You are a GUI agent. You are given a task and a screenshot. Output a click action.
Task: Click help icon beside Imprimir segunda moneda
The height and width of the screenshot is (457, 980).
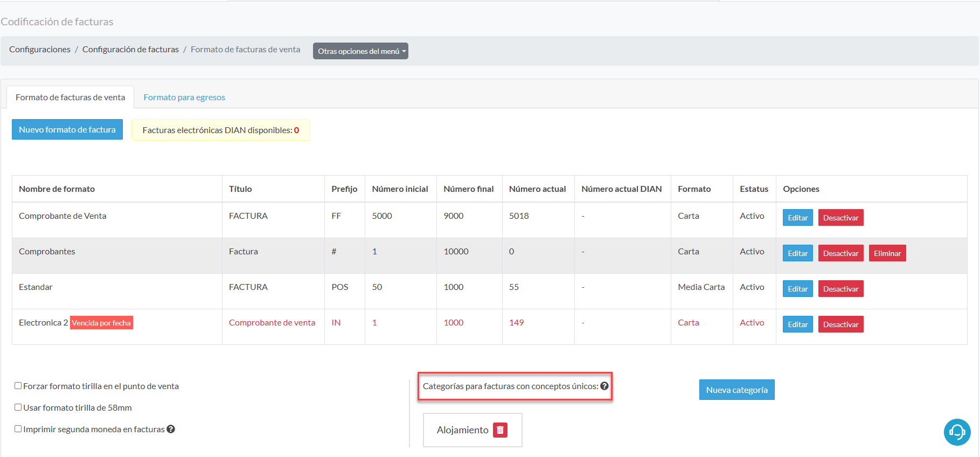click(171, 429)
